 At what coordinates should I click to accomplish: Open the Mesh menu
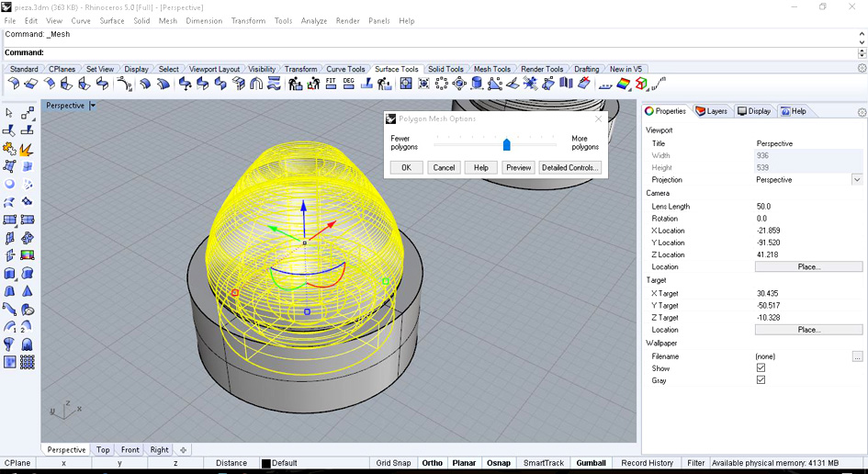click(168, 20)
